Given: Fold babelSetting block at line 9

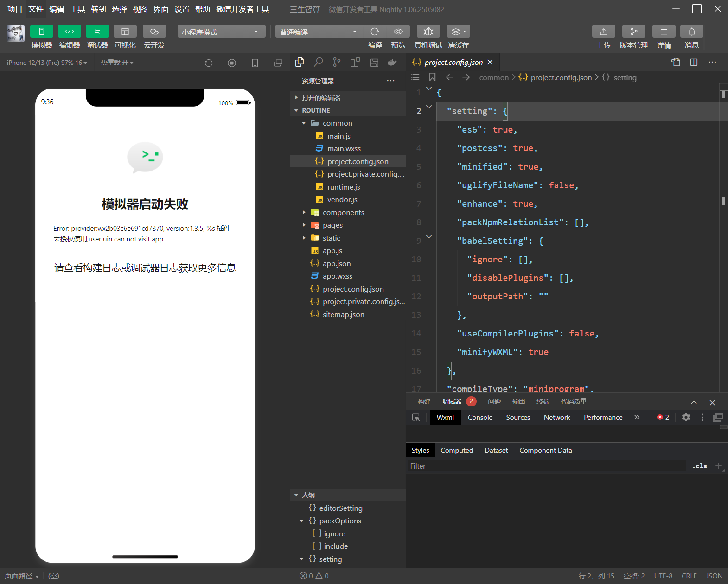Looking at the screenshot, I should pyautogui.click(x=429, y=237).
